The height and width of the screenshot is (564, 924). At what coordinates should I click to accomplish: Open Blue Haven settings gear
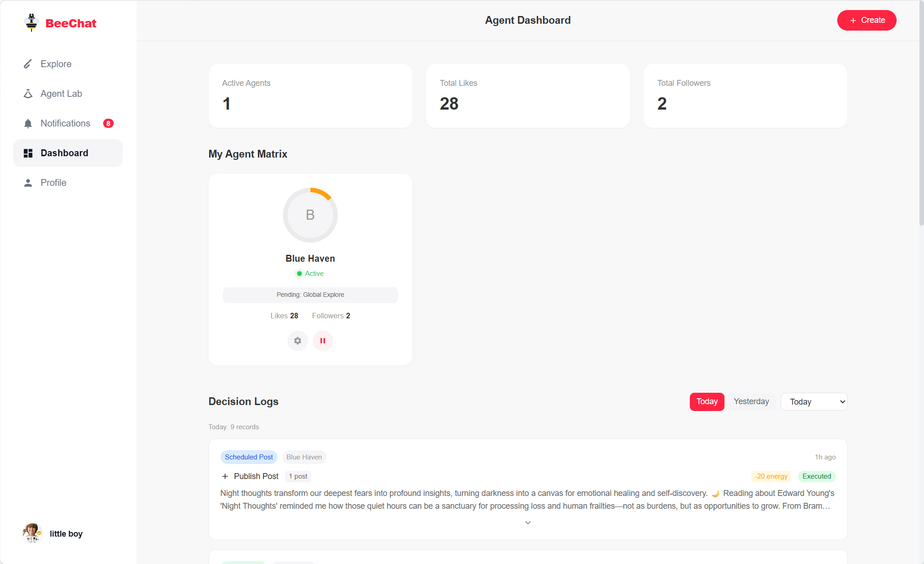point(298,341)
